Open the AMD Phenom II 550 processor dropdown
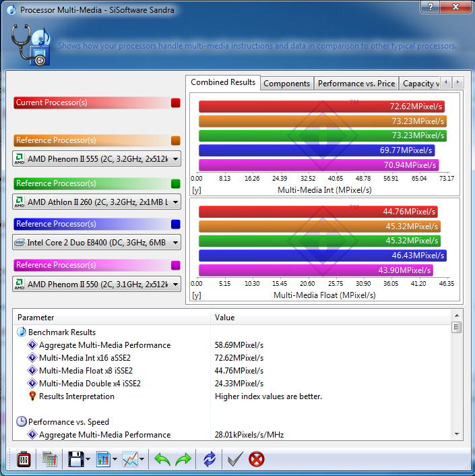The width and height of the screenshot is (475, 476). point(97,284)
